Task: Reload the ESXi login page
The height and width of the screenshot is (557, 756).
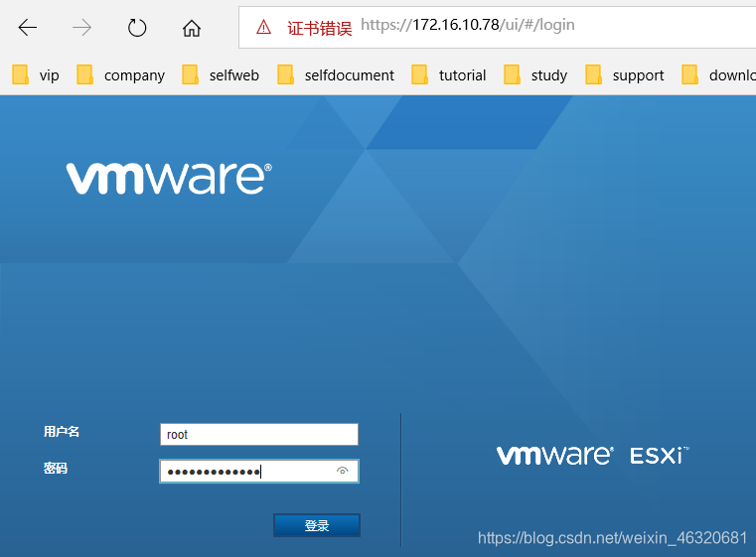Action: [137, 28]
